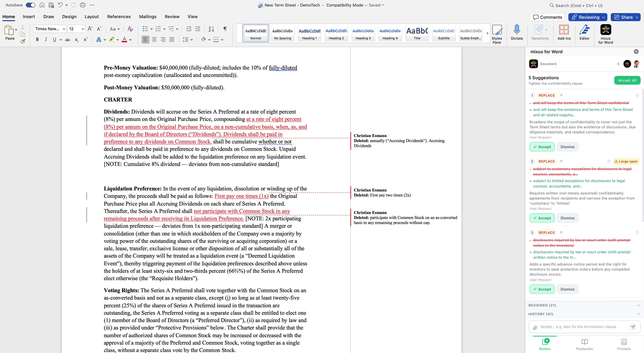
Task: Toggle AutoSave off
Action: (30, 5)
